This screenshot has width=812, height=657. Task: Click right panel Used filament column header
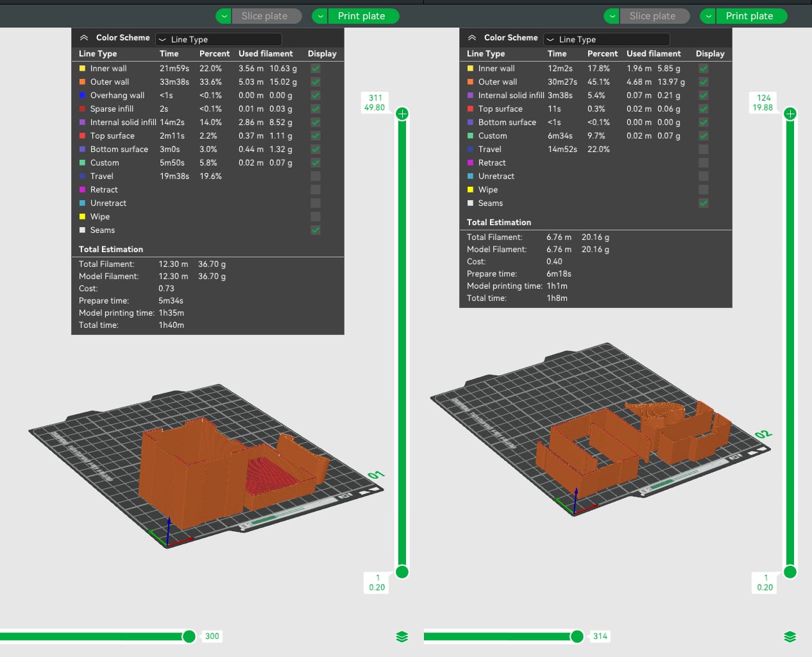tap(654, 54)
